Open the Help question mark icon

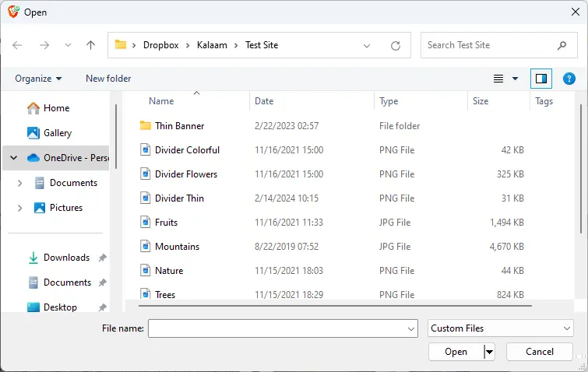(569, 79)
